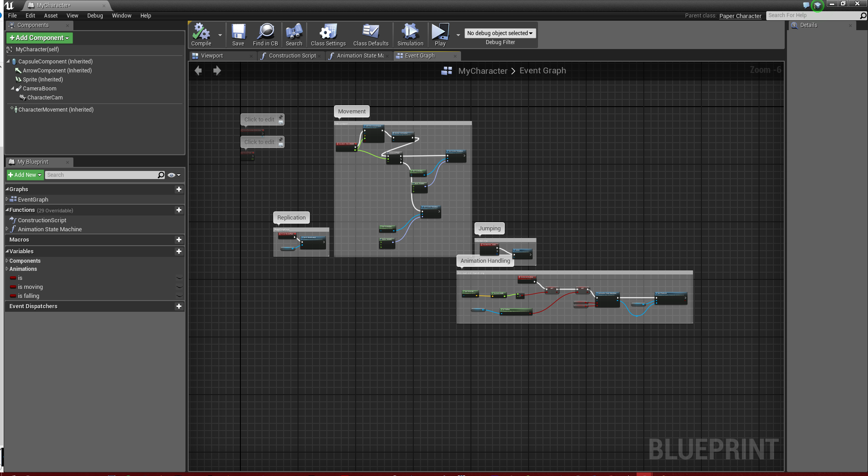Expand the EventGraph tree item
The height and width of the screenshot is (476, 868).
[7, 199]
